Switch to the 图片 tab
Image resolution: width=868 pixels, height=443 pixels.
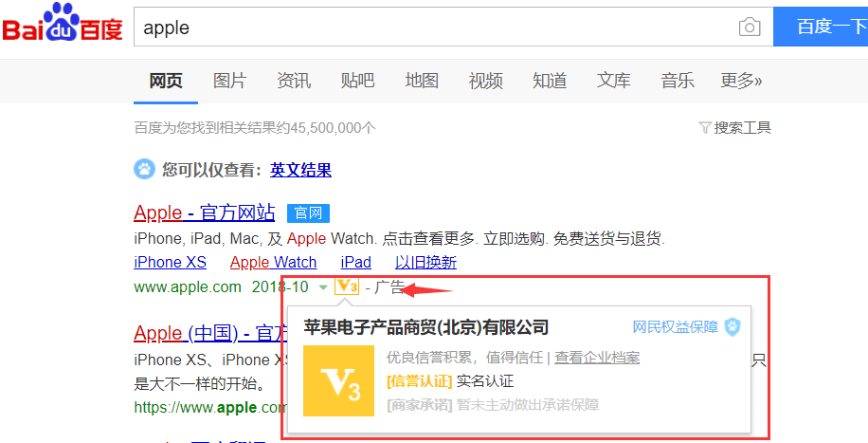click(x=229, y=81)
